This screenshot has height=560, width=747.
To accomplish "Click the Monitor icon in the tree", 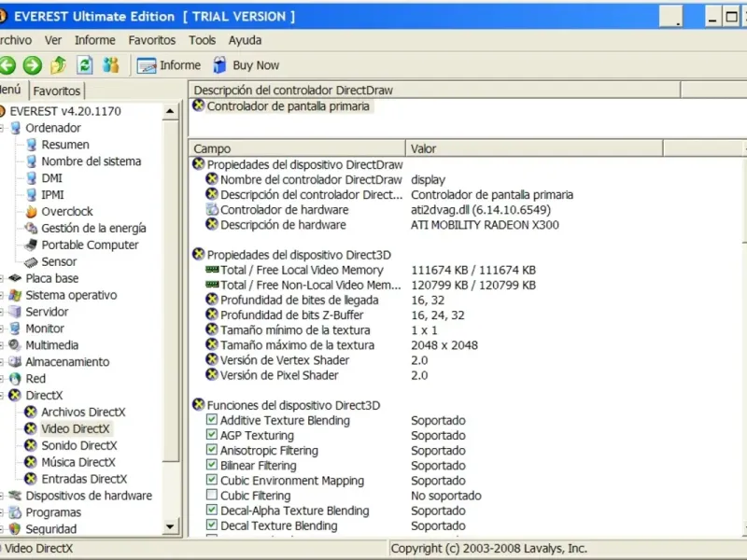I will pyautogui.click(x=15, y=329).
